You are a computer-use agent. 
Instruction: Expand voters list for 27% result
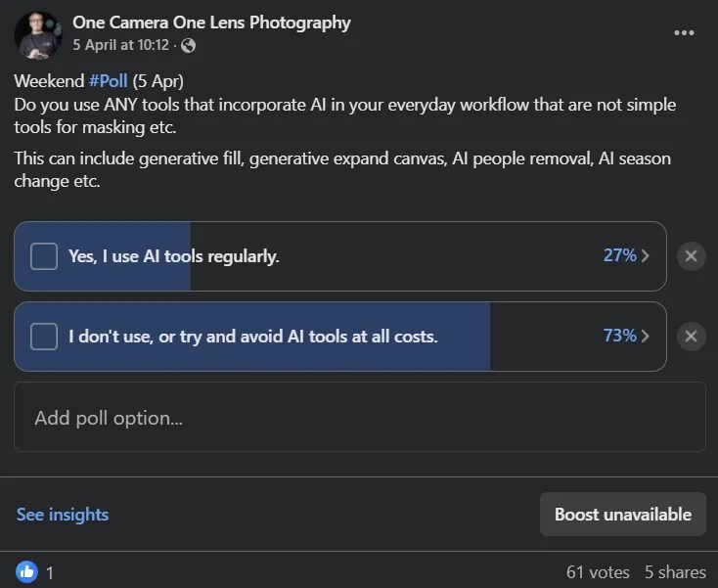pos(626,256)
